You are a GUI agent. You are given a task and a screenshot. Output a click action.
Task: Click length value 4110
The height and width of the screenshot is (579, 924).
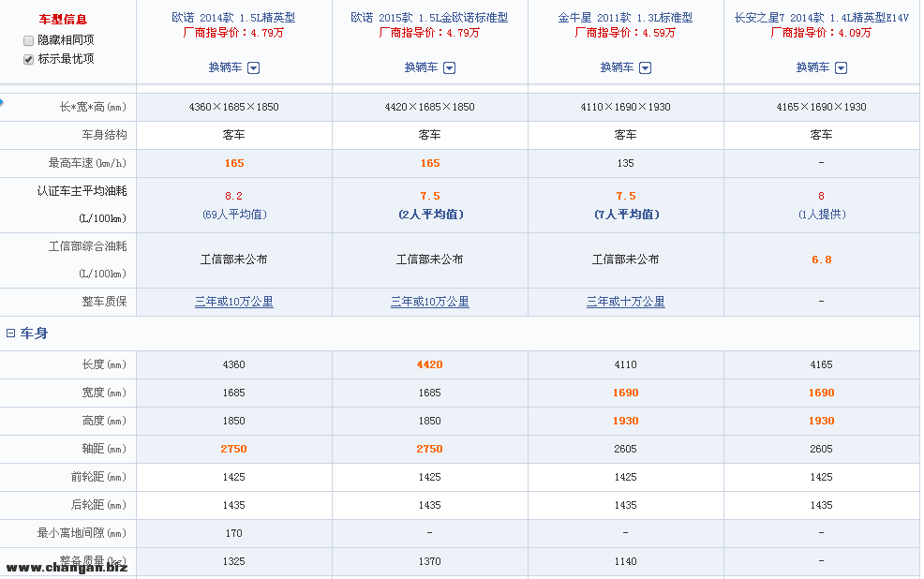click(x=625, y=364)
